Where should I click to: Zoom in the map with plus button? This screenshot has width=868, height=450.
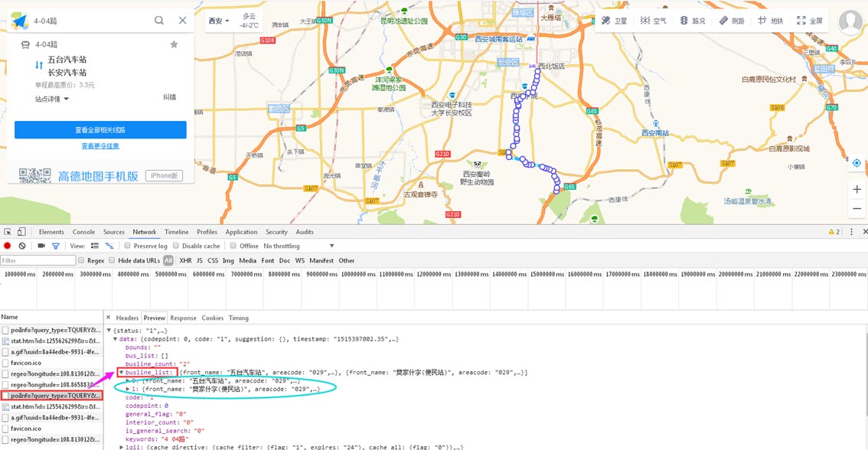click(857, 189)
